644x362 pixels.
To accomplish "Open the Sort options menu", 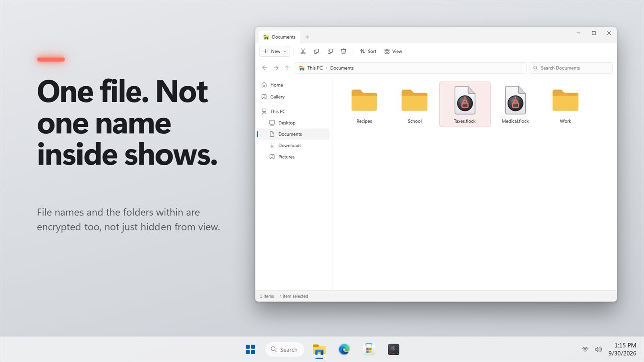I will [x=368, y=51].
